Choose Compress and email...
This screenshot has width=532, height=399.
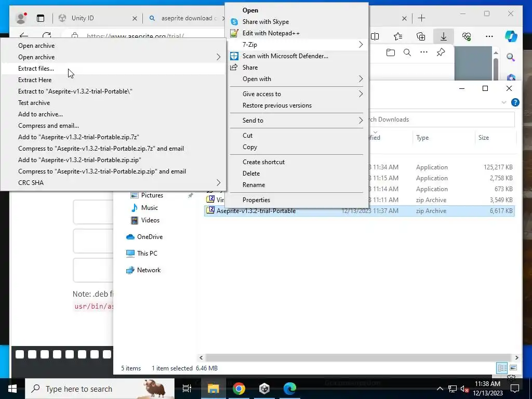click(x=48, y=126)
